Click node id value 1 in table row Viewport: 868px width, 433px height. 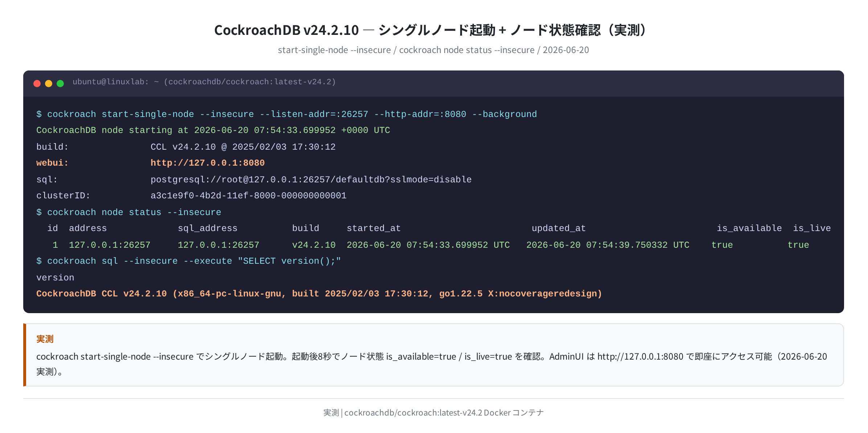(55, 245)
